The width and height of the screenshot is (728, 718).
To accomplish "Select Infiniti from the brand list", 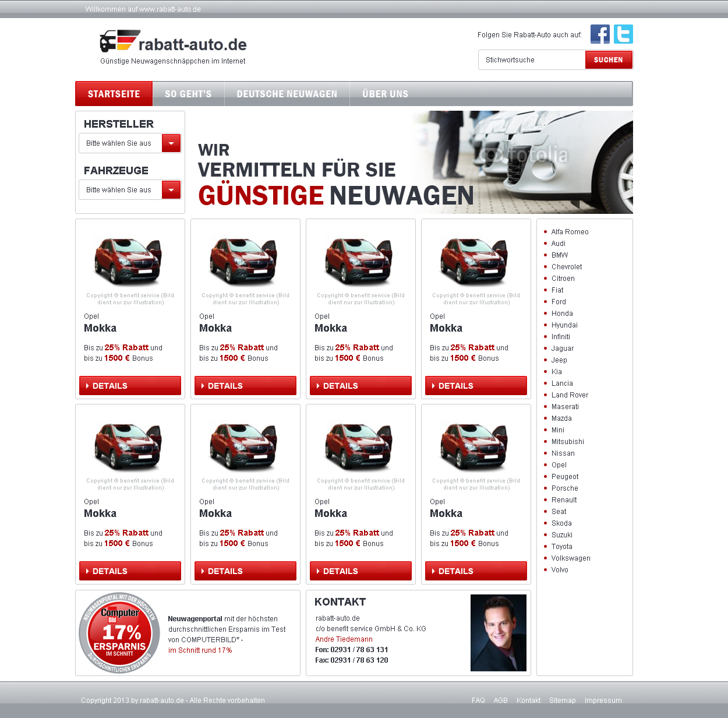I will [561, 337].
